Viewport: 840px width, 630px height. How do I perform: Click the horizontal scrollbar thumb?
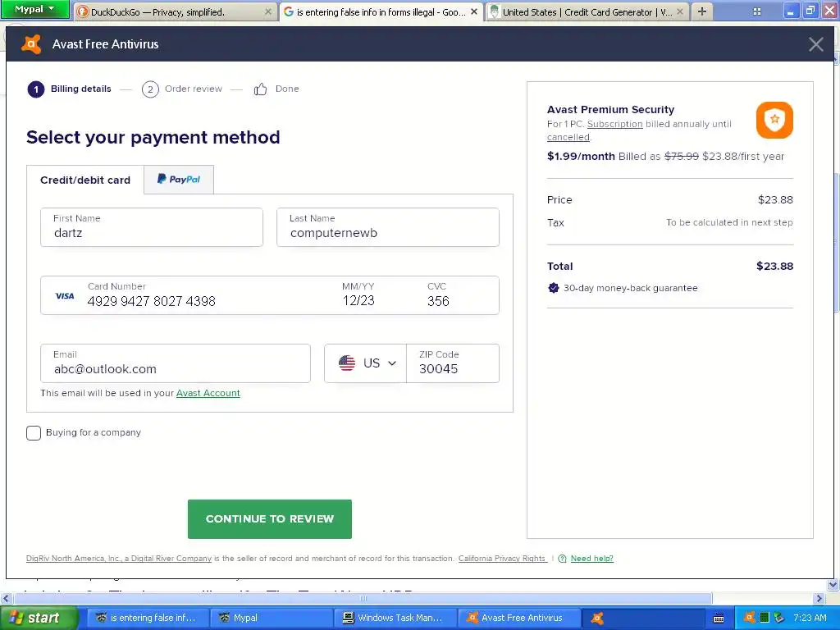click(363, 598)
